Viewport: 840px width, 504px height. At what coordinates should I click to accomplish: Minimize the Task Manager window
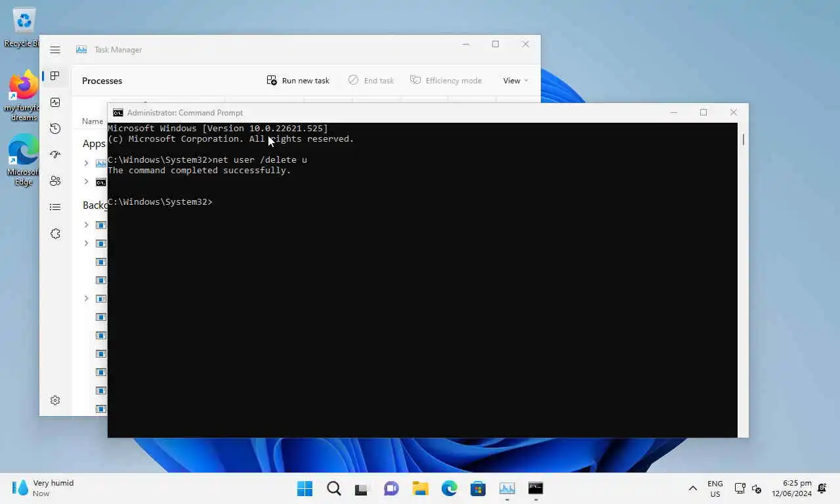pyautogui.click(x=466, y=45)
